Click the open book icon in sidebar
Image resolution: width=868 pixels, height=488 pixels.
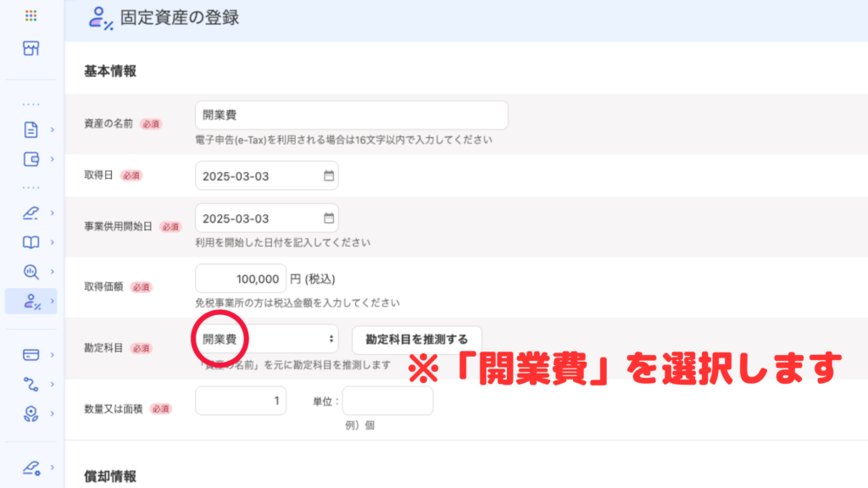click(x=31, y=243)
